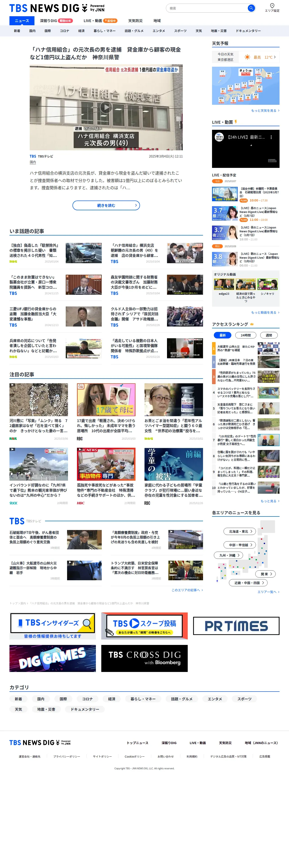The height and width of the screenshot is (868, 289).
Task: Open the 国際 sub-navigation item
Action: [x=48, y=31]
